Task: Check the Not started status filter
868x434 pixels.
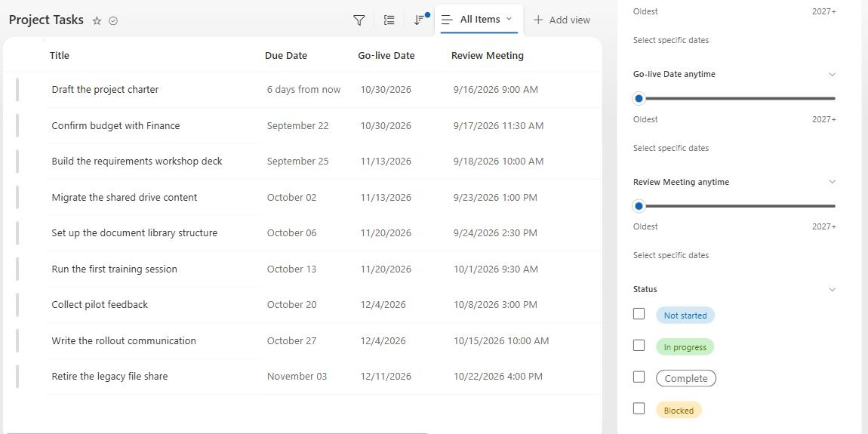Action: pos(639,314)
